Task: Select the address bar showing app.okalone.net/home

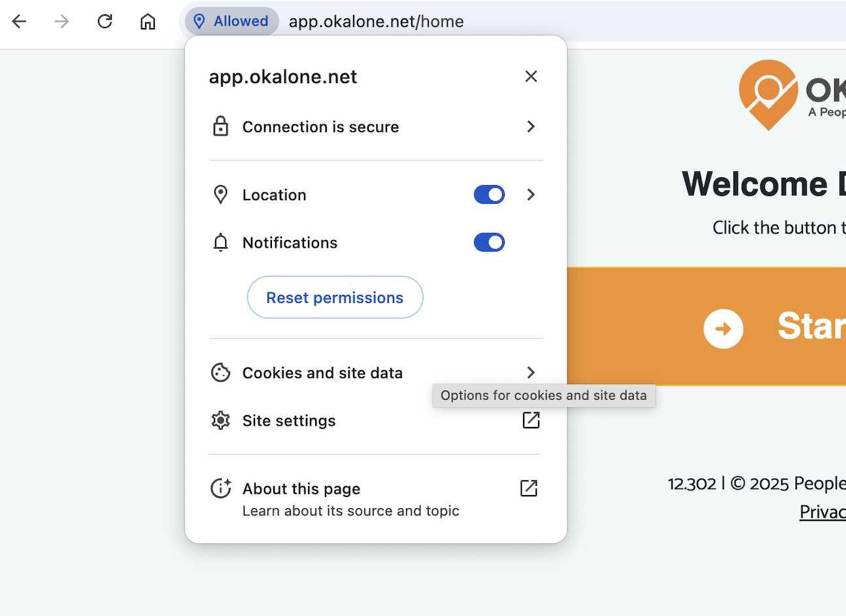Action: click(376, 21)
